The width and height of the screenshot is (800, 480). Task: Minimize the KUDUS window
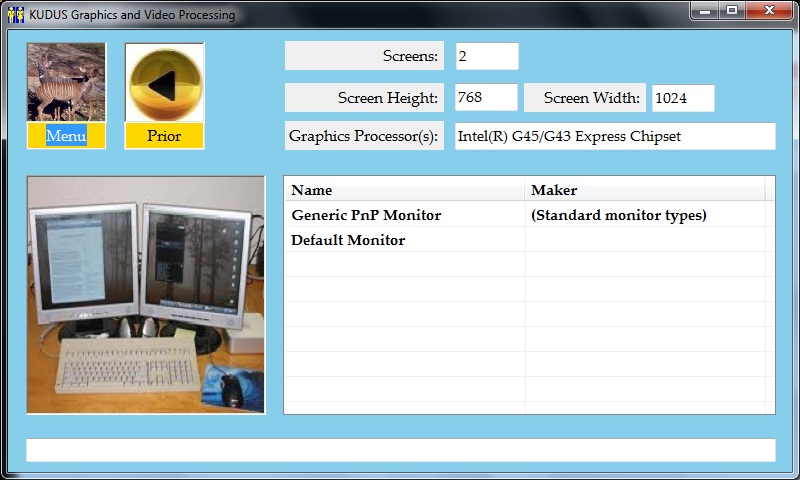pyautogui.click(x=706, y=11)
